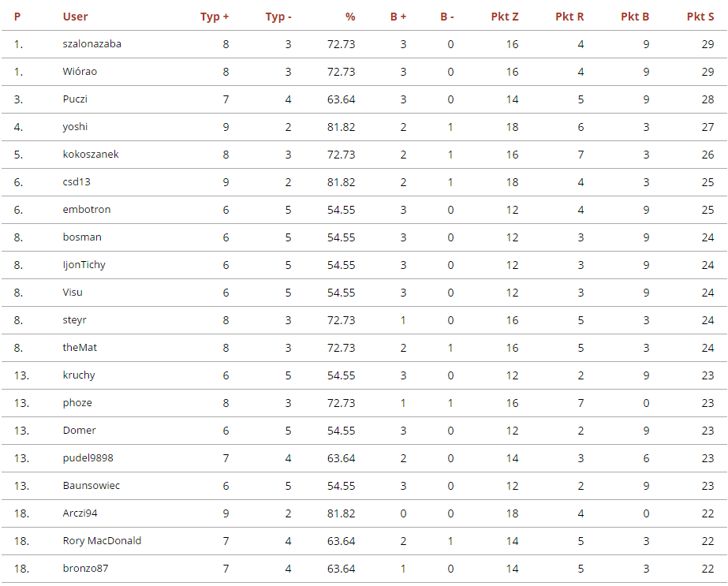
Task: Open the pudel9898 user entry
Action: 88,458
